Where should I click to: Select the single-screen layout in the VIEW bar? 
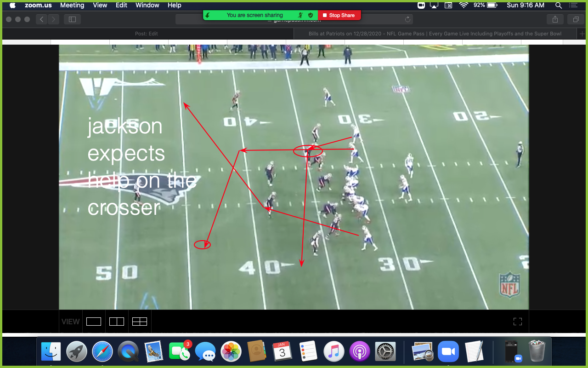(94, 322)
